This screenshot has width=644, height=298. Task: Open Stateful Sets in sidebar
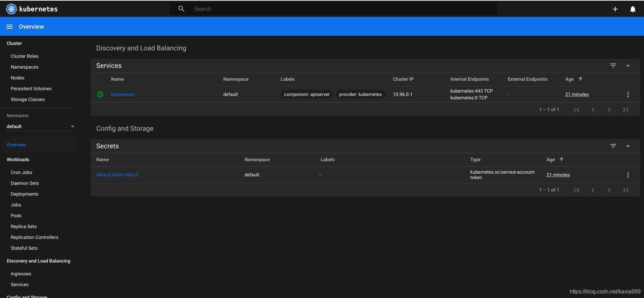tap(24, 248)
